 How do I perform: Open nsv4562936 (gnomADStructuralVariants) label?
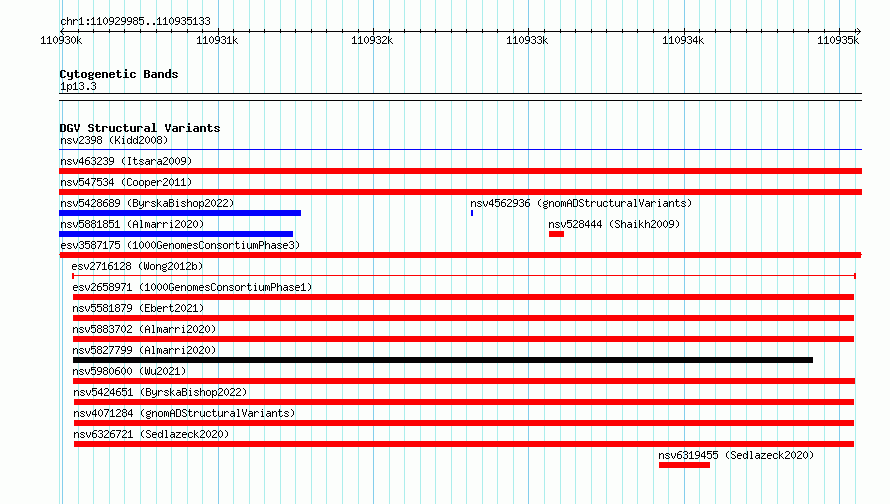581,203
